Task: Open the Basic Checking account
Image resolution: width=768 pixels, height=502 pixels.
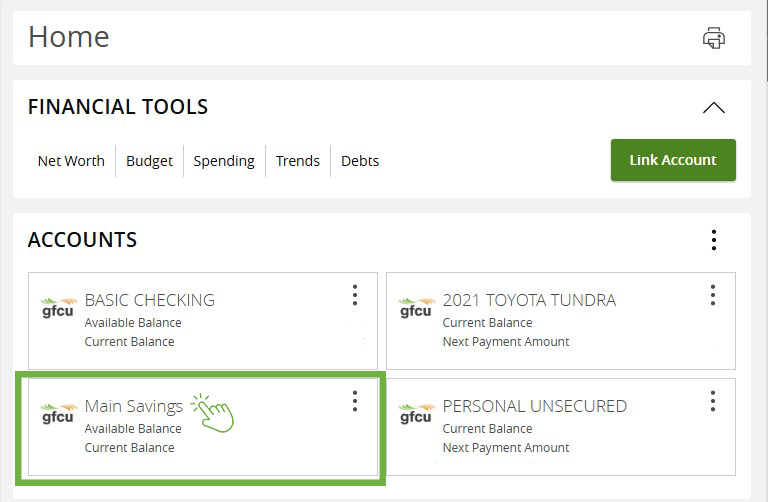Action: [x=203, y=321]
